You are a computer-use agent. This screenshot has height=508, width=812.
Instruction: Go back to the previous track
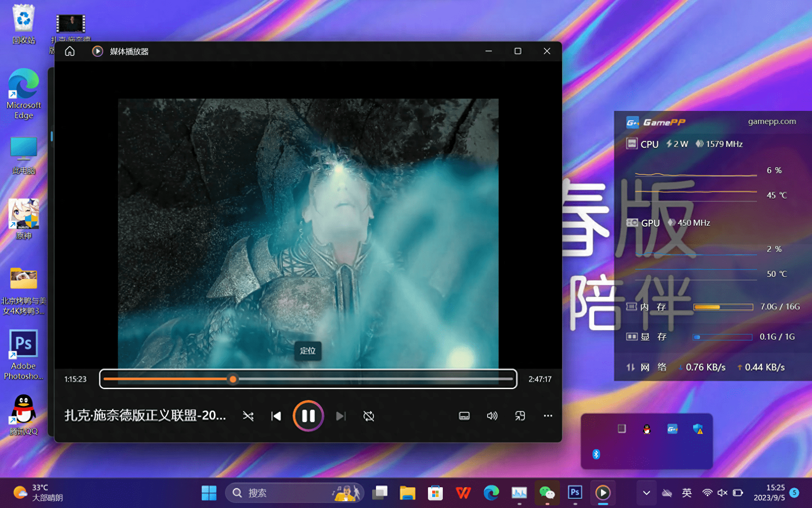[x=276, y=416]
